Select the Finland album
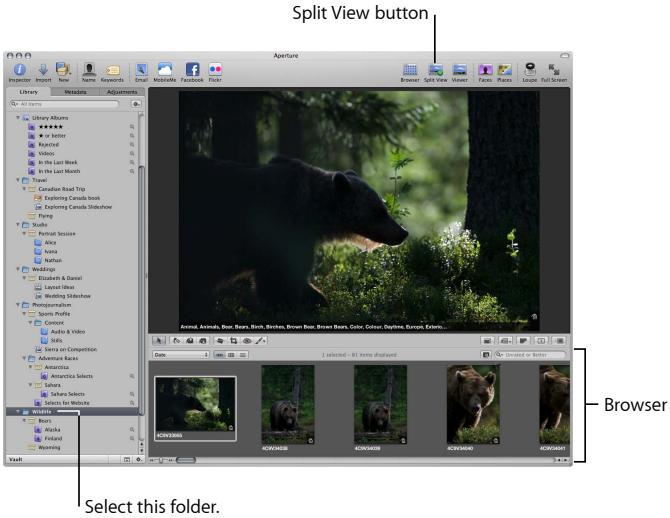 tap(53, 439)
